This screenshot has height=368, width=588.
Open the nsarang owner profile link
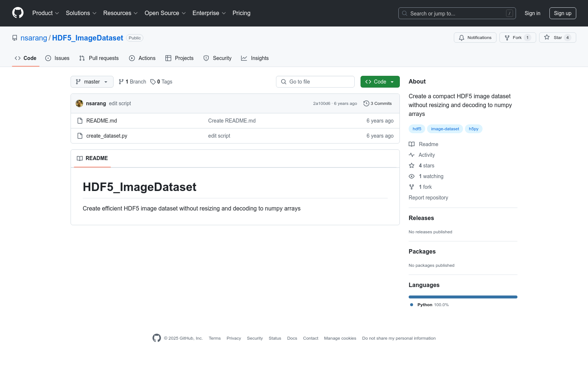pos(34,38)
